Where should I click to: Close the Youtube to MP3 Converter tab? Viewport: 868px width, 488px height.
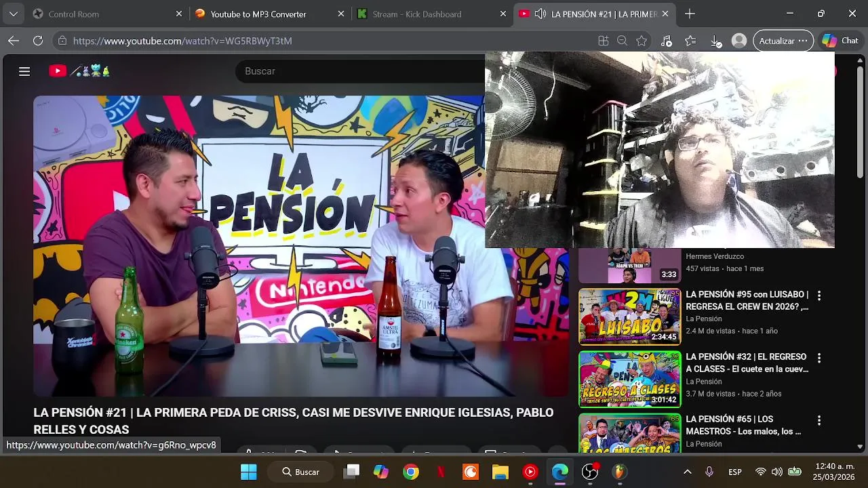click(341, 14)
